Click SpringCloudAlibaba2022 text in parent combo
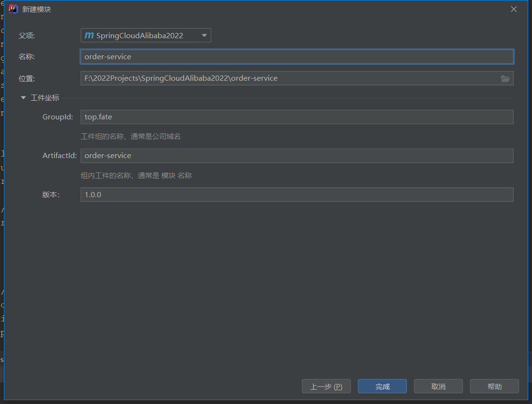Screen dimensions: 532x404 [139, 36]
